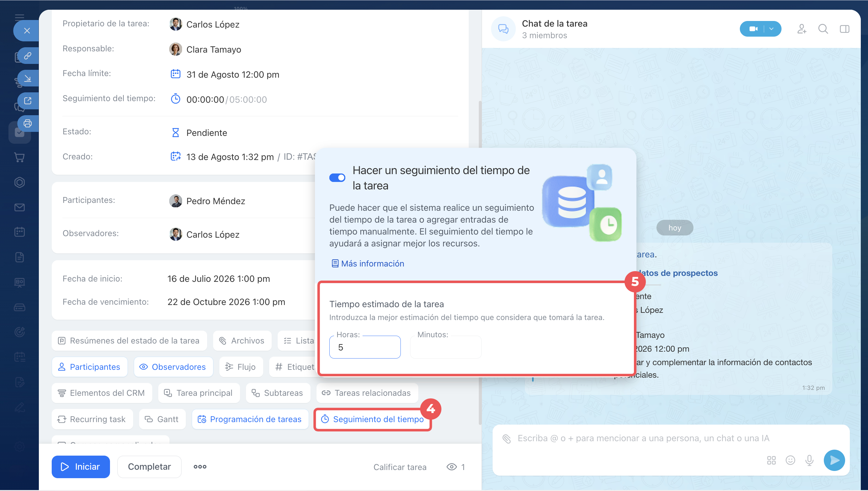Click the time value 00:00:00/05:00:00

point(226,100)
